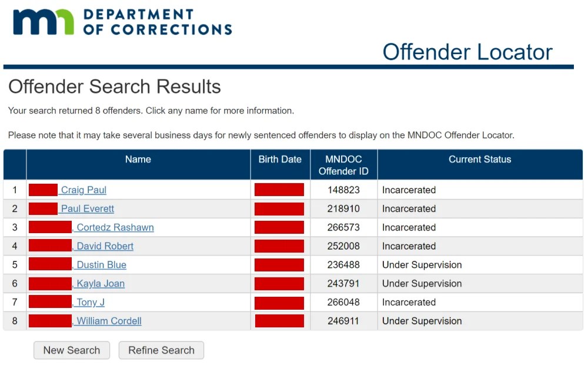The image size is (588, 368).
Task: Click row number 8 cell
Action: tap(15, 321)
